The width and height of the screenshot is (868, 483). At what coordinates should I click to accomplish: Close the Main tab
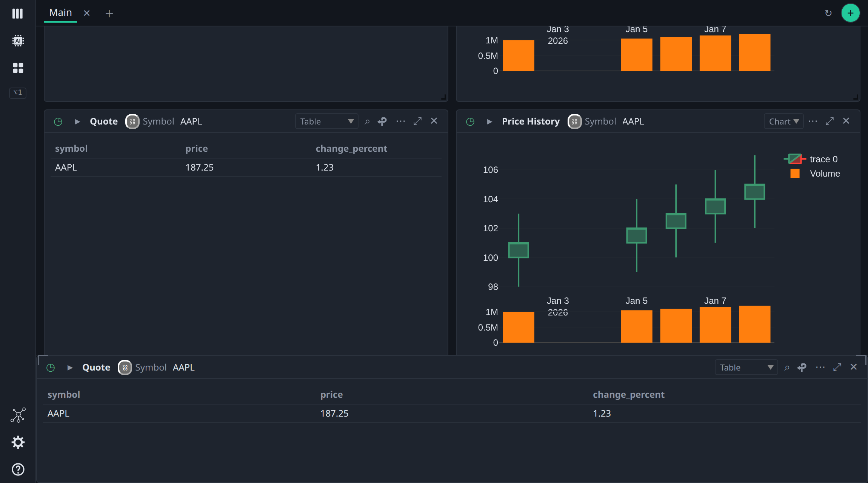[87, 13]
